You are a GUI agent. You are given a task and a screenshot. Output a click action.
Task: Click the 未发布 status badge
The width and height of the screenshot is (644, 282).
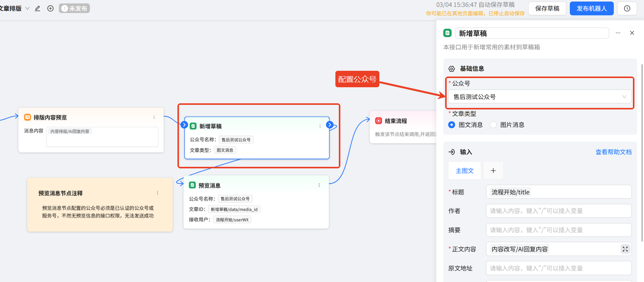click(74, 8)
